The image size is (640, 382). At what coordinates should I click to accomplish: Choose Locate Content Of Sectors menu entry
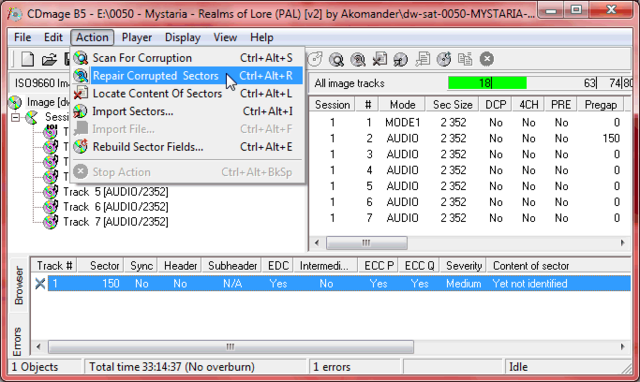tap(187, 93)
